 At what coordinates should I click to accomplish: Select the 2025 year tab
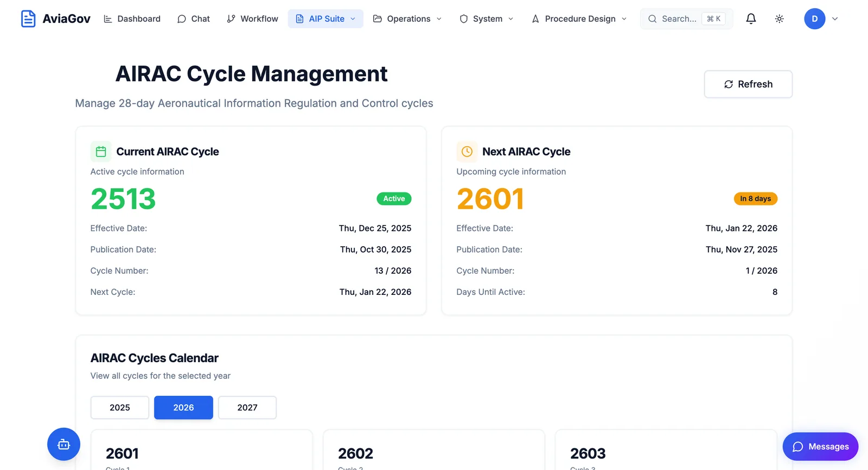click(120, 408)
